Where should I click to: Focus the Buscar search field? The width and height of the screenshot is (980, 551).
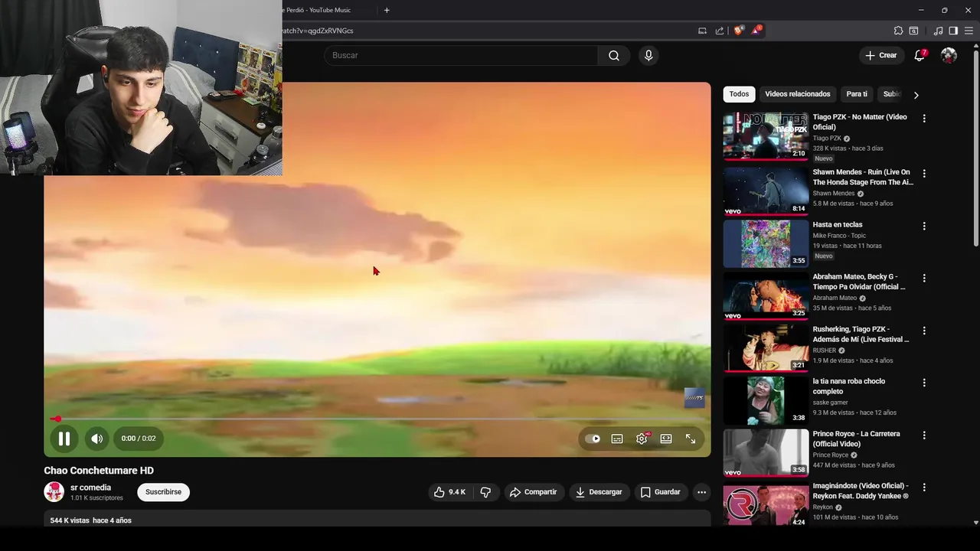tap(461, 55)
